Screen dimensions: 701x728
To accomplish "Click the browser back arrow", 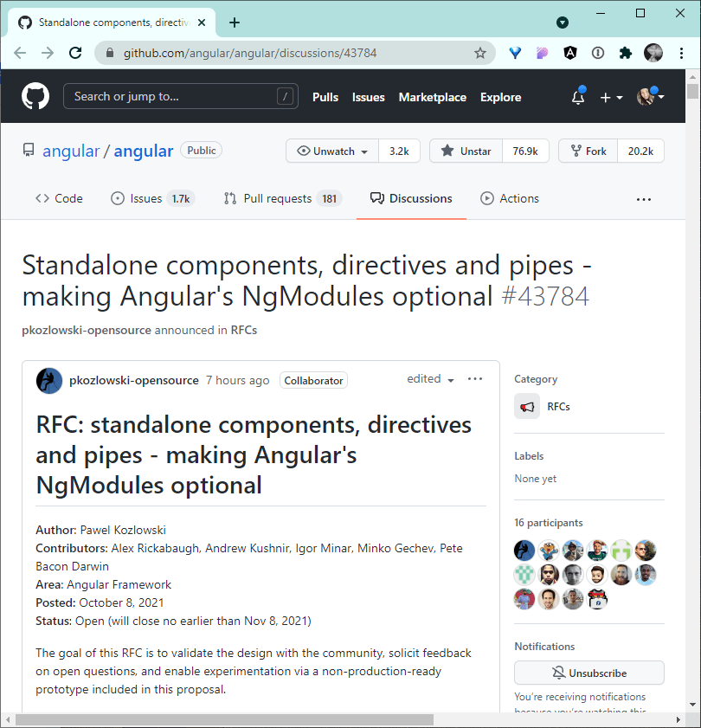I will pyautogui.click(x=20, y=53).
